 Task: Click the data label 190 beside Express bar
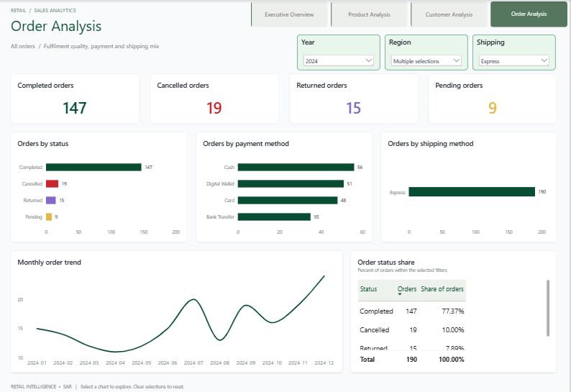click(542, 191)
